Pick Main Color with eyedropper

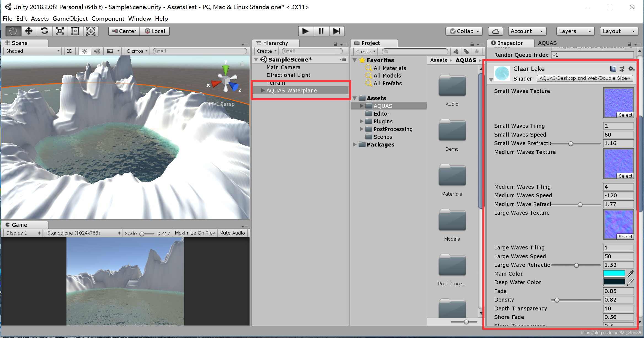pyautogui.click(x=630, y=274)
